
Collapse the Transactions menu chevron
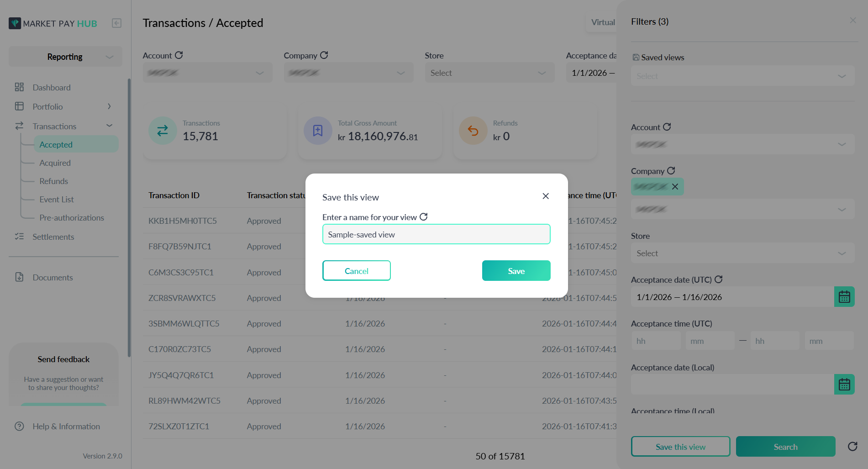(x=109, y=126)
